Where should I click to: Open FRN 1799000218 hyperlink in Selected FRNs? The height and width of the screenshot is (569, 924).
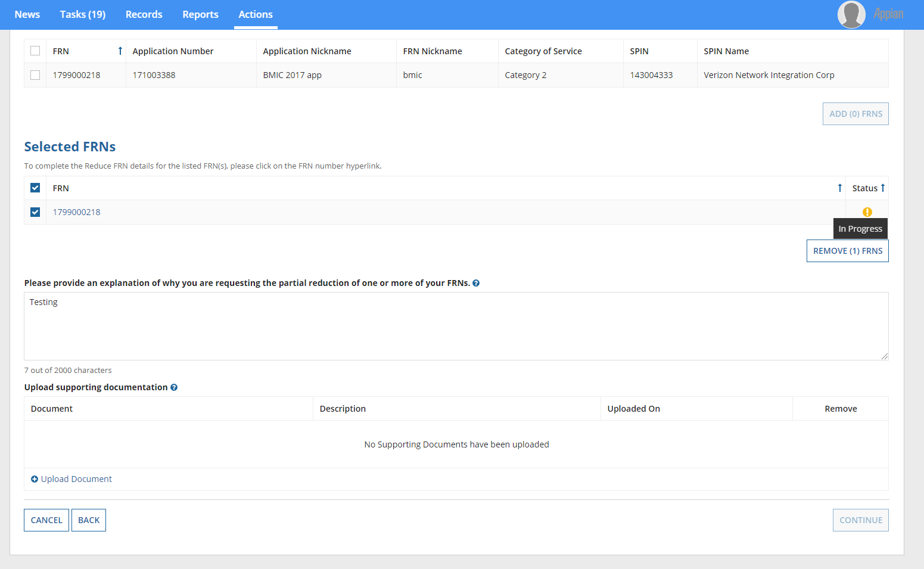pos(77,212)
